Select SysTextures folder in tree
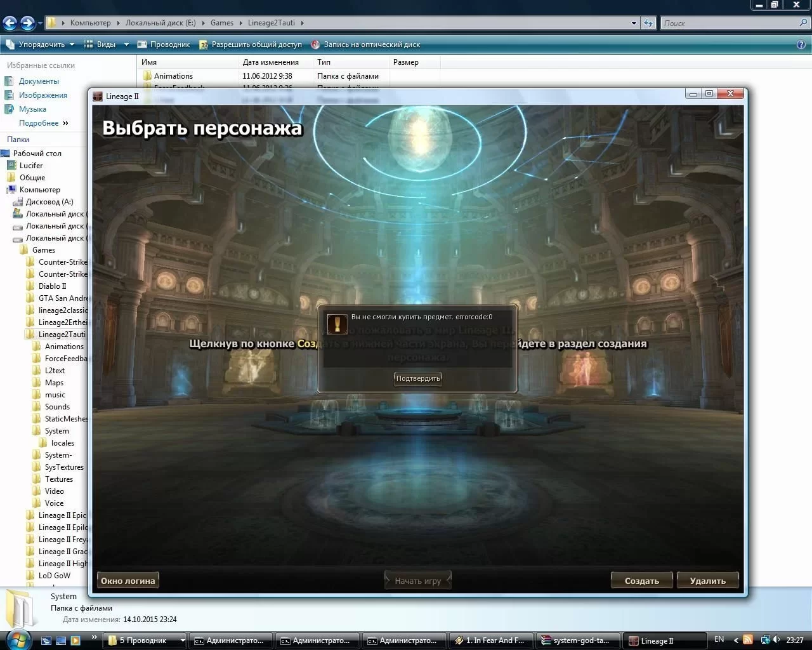This screenshot has width=812, height=650. pos(64,467)
